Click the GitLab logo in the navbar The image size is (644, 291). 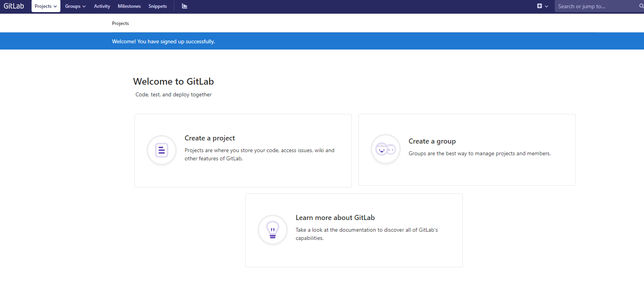[14, 6]
